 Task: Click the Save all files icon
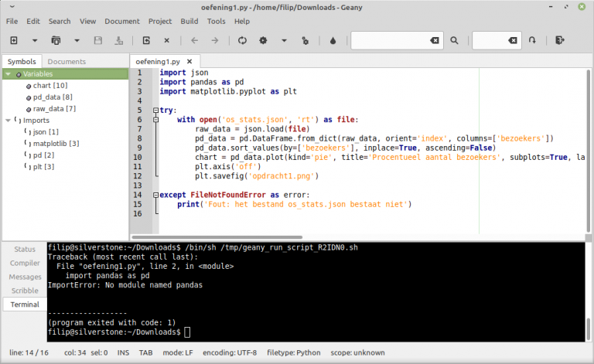[x=119, y=40]
